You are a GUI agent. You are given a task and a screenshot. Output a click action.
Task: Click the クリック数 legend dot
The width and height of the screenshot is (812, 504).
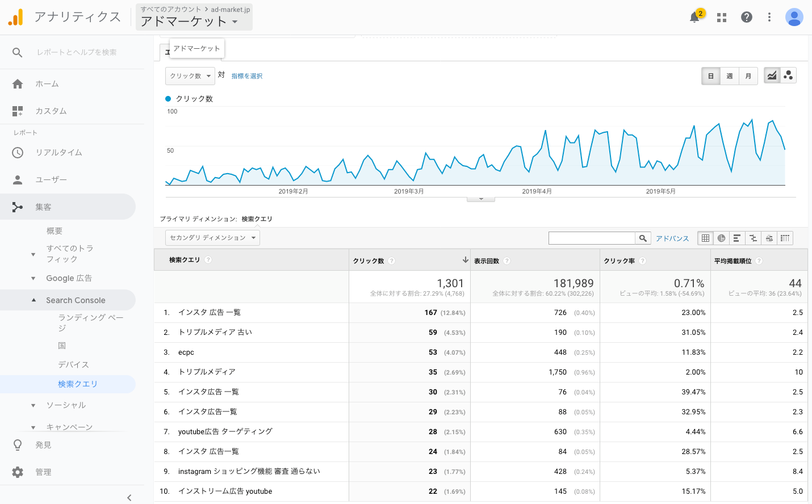pyautogui.click(x=168, y=99)
